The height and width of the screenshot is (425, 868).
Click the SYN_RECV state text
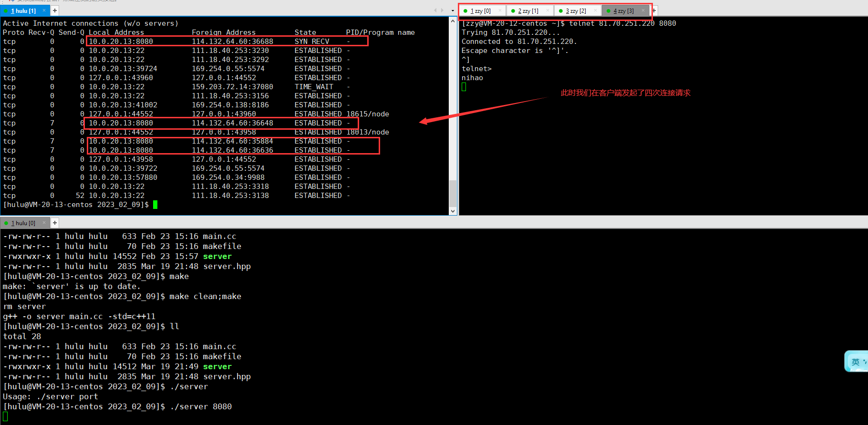point(312,41)
